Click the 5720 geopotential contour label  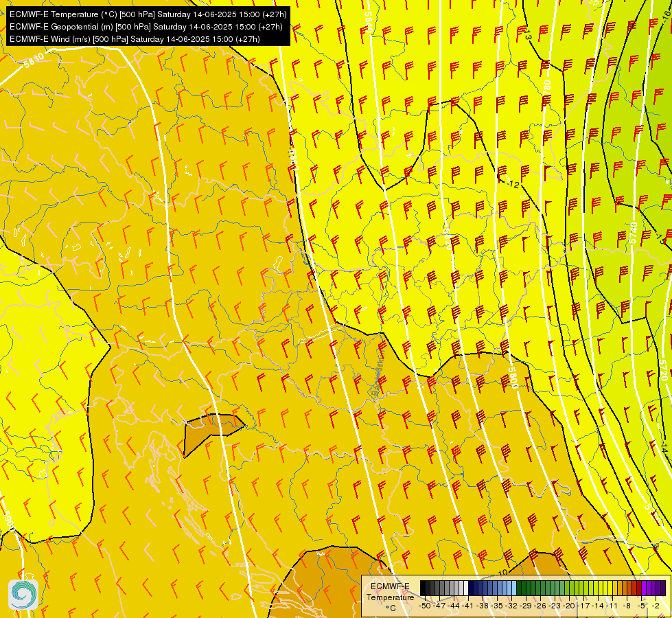(x=663, y=369)
